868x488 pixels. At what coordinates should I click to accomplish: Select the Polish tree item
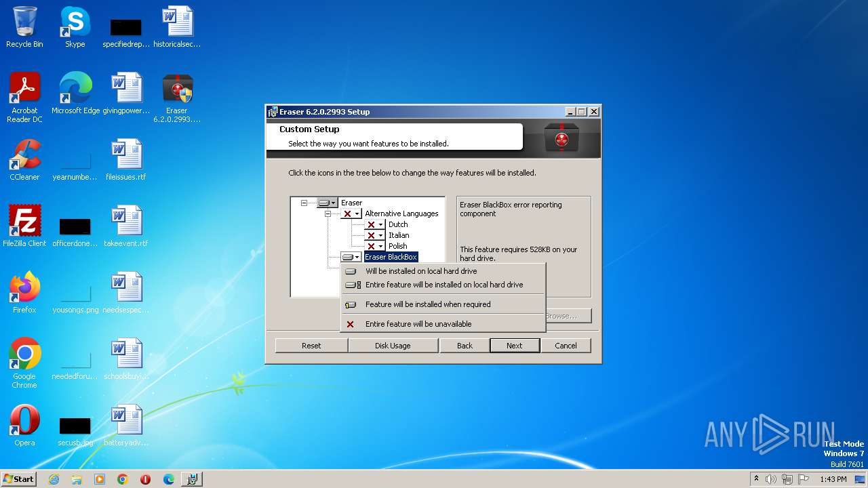tap(398, 246)
